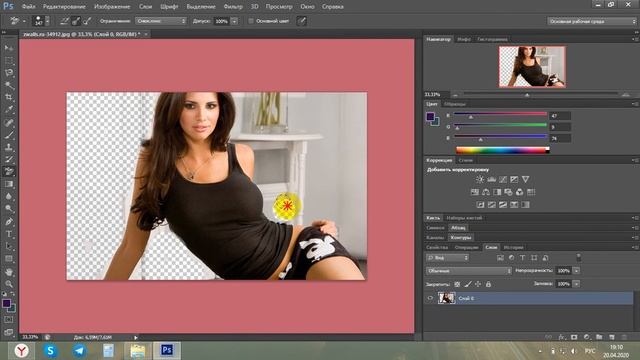Open the 'Ограничения' limits dropdown
This screenshot has width=640, height=360.
(x=161, y=21)
